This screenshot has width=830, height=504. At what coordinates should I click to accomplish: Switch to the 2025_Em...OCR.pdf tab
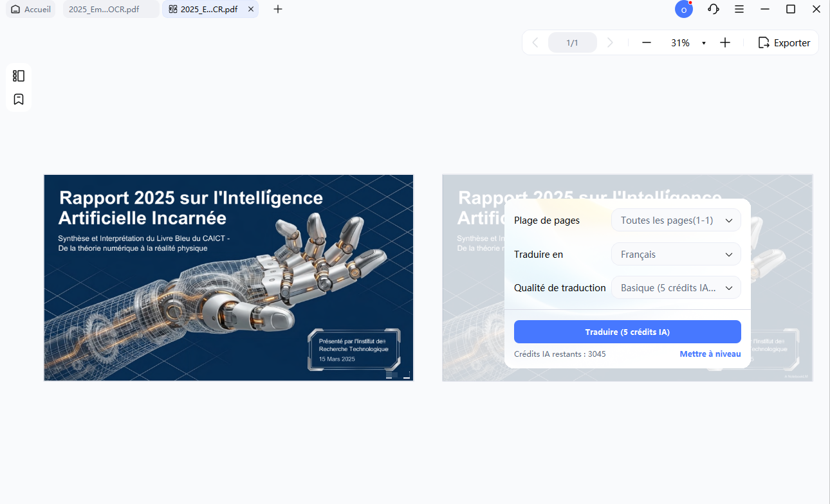point(111,10)
